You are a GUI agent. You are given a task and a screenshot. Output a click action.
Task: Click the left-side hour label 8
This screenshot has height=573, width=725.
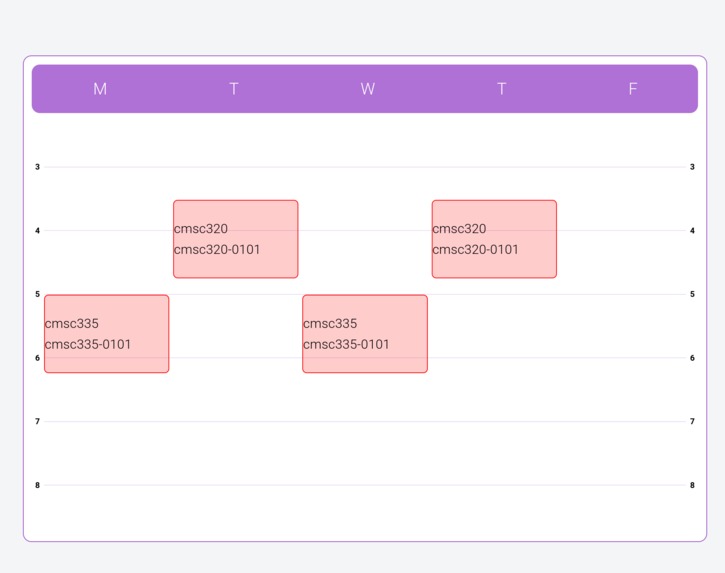tap(37, 485)
